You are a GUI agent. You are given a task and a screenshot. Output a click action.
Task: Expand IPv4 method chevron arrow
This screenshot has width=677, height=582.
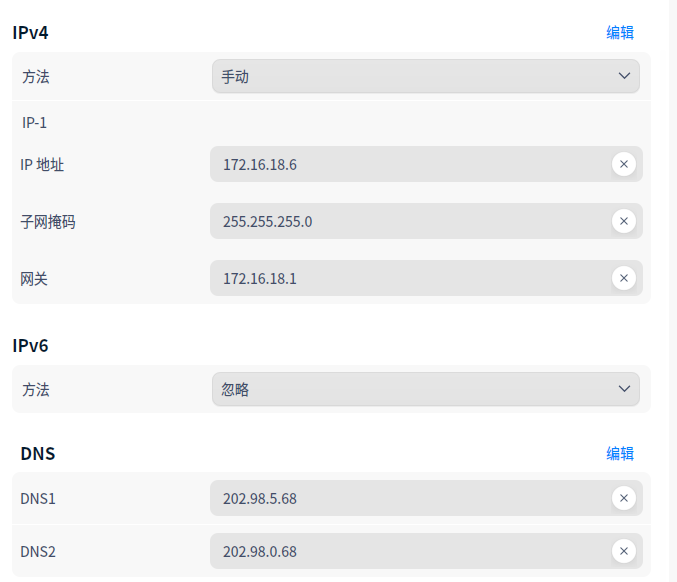tap(625, 76)
